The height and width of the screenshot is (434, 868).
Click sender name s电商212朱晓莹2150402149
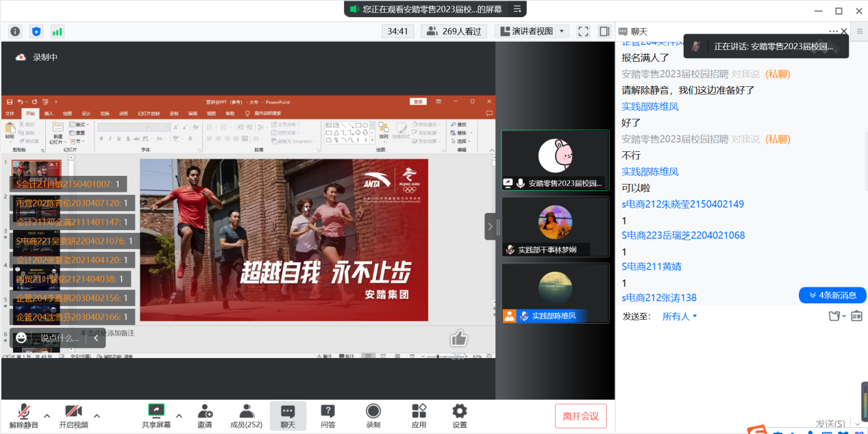(x=682, y=204)
